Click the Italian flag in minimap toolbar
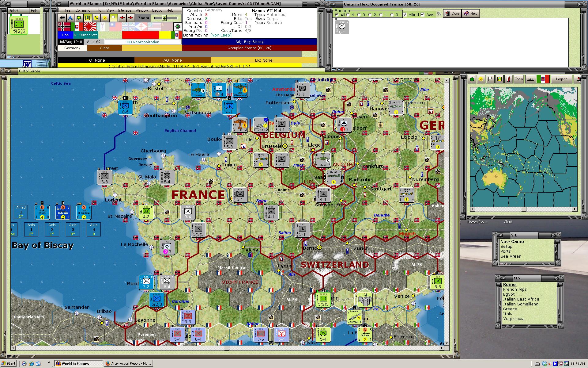 click(543, 79)
